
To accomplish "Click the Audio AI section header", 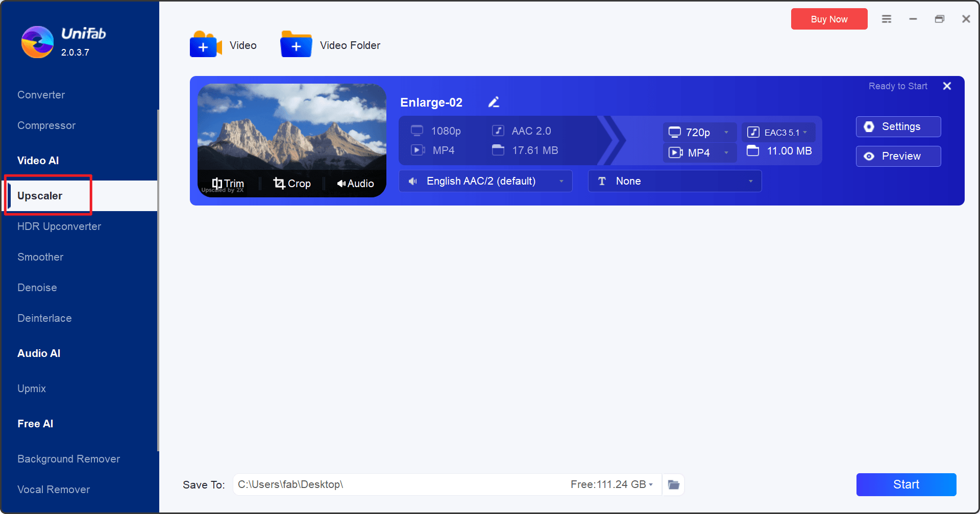I will tap(39, 353).
